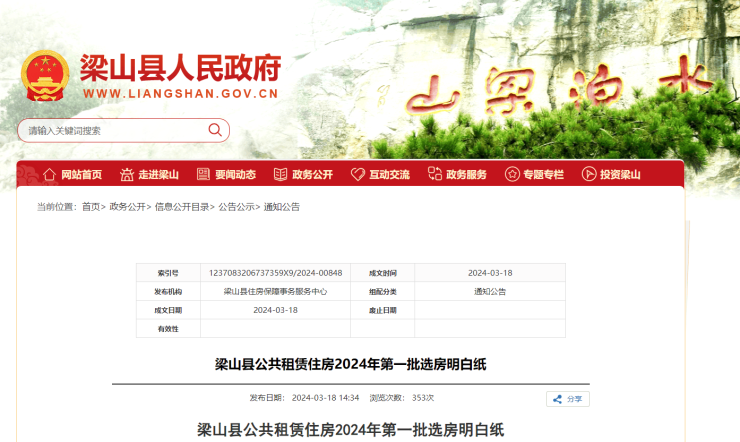Click the 分享 share button
Image resolution: width=740 pixels, height=442 pixels.
click(568, 399)
